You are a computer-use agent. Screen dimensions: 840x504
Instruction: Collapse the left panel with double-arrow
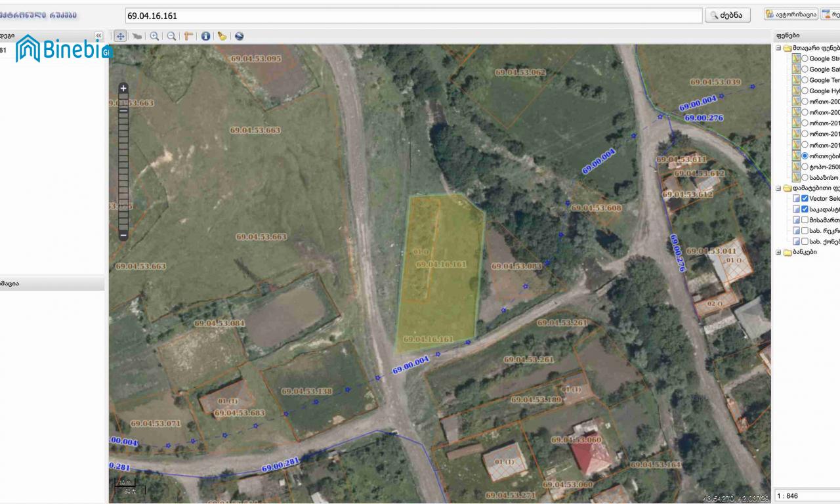point(99,35)
